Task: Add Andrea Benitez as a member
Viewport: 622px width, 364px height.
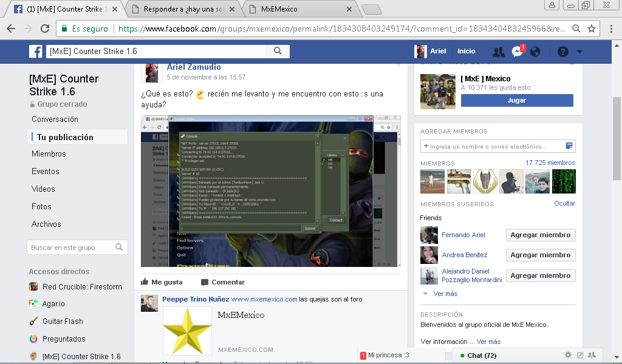Action: 541,255
